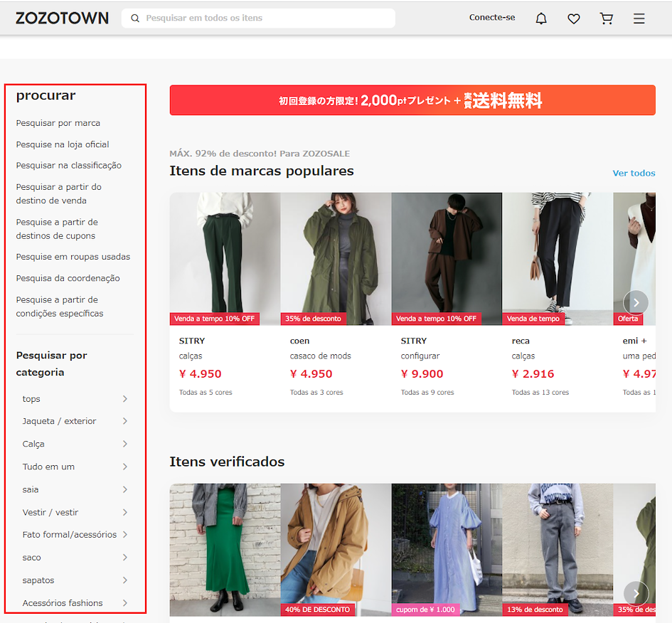The image size is (672, 623).
Task: Open Pesquisar na classificação
Action: coord(68,166)
